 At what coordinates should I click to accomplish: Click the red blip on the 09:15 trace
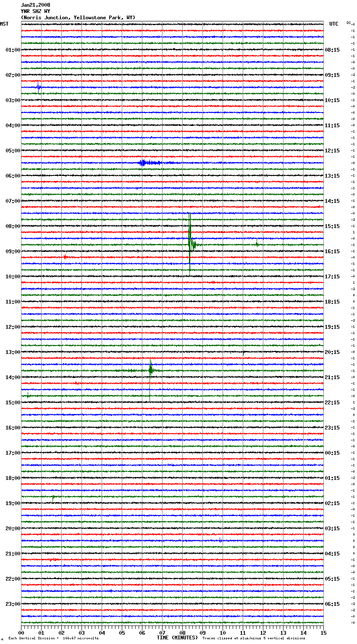point(65,257)
